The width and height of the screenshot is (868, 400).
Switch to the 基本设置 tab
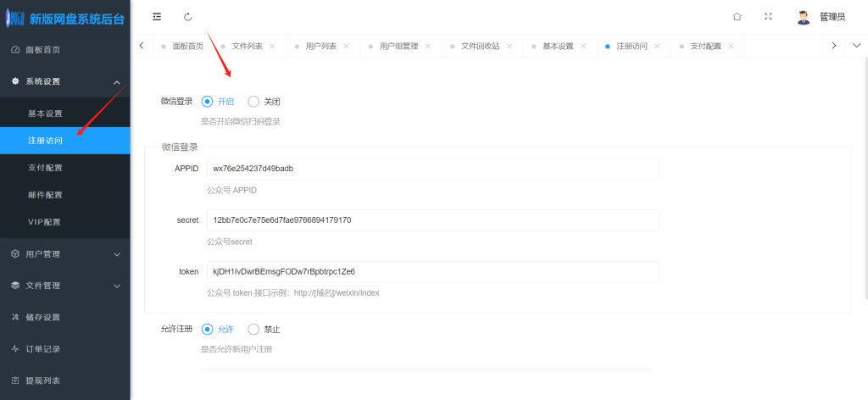pos(558,46)
